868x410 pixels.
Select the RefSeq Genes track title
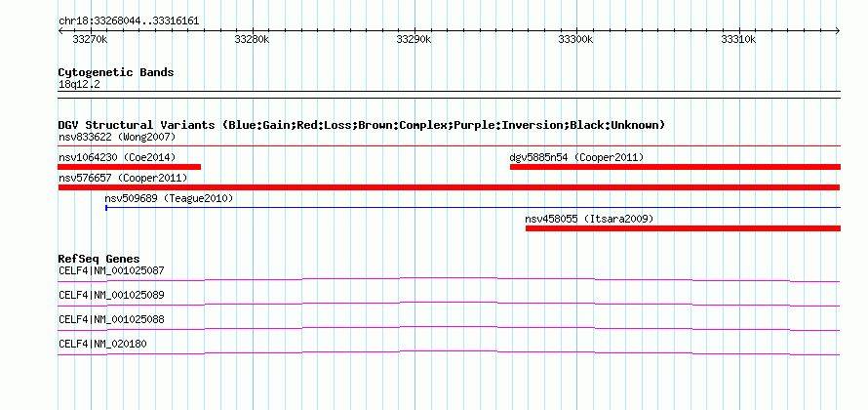pyautogui.click(x=99, y=259)
